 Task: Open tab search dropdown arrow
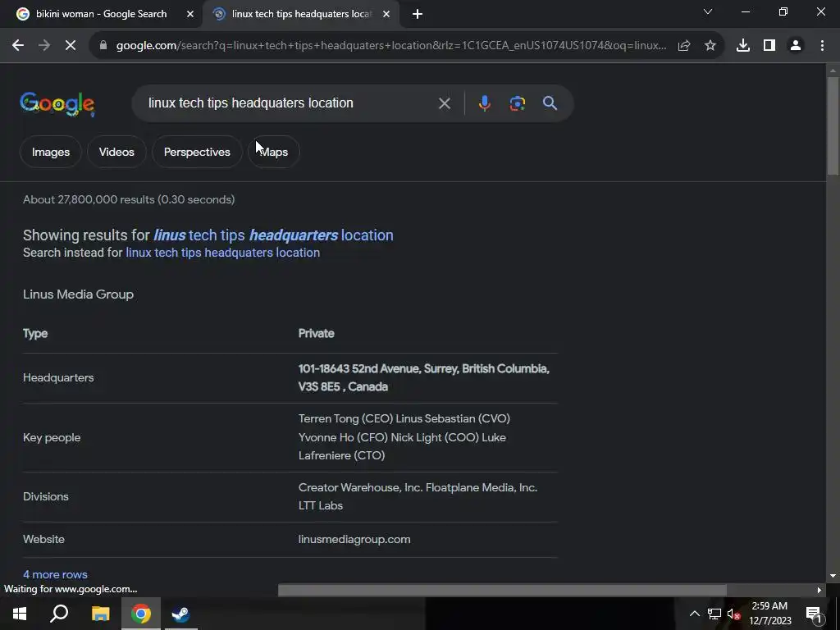click(708, 11)
